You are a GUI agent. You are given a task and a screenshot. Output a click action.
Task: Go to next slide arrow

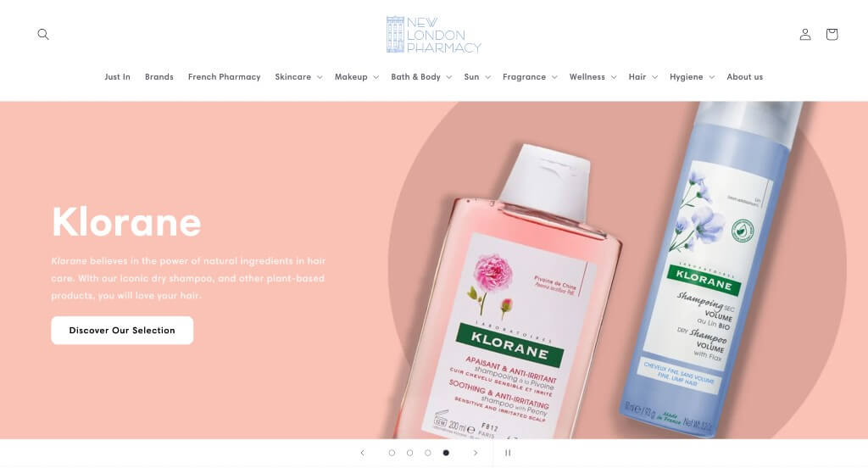(475, 453)
